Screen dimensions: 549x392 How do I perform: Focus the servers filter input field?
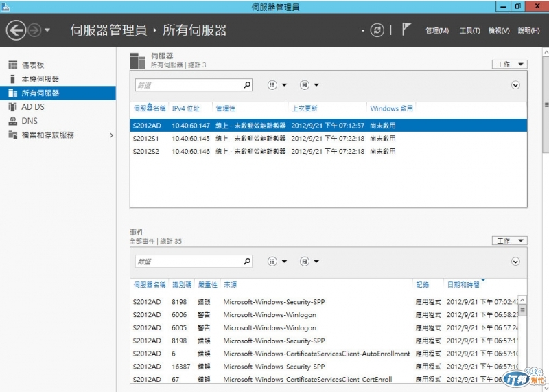click(x=188, y=84)
